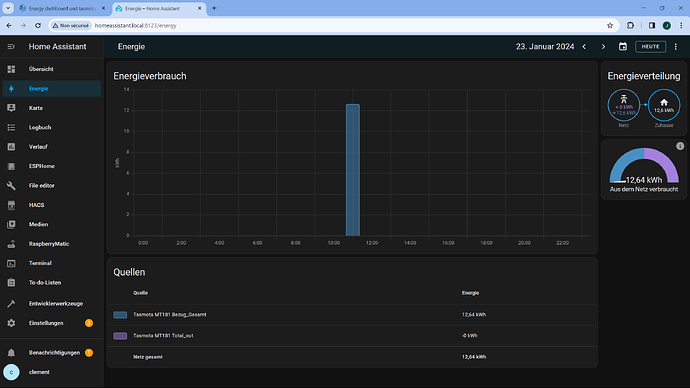Click the Benachrichtigungen orange count badge
690x388 pixels.
pyautogui.click(x=88, y=353)
